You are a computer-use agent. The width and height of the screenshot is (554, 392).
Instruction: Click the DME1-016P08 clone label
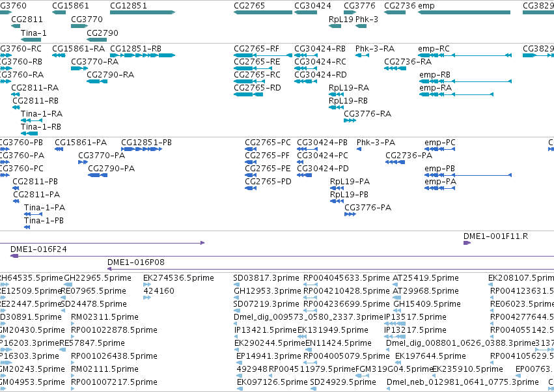[135, 262]
